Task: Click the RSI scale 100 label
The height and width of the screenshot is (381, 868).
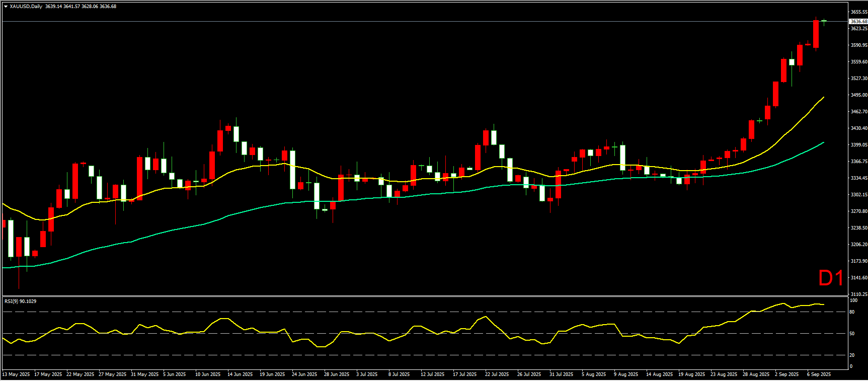Action: pos(853,300)
